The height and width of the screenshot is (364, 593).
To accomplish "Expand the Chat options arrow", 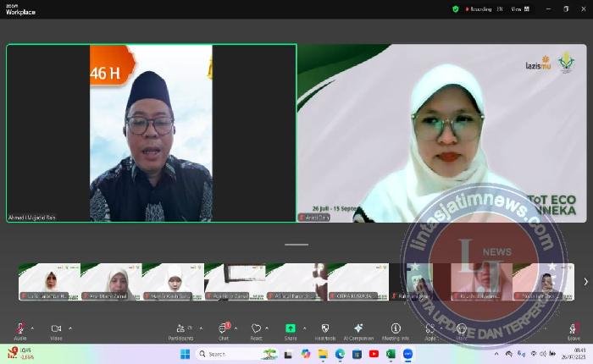I will point(237,328).
